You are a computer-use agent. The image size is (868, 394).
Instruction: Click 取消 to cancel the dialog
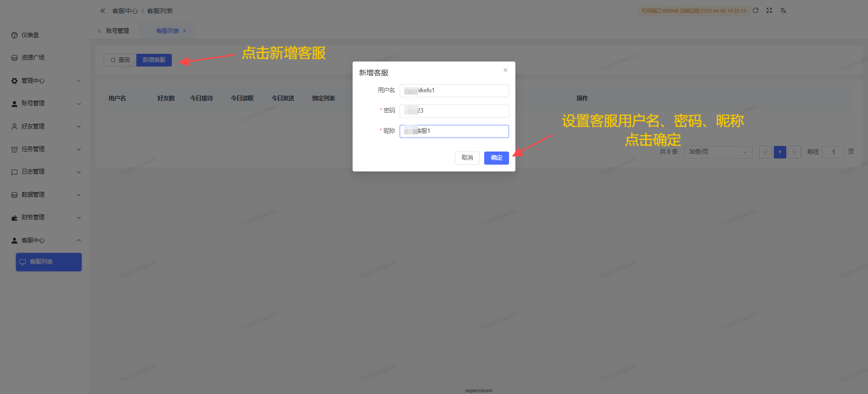[467, 158]
